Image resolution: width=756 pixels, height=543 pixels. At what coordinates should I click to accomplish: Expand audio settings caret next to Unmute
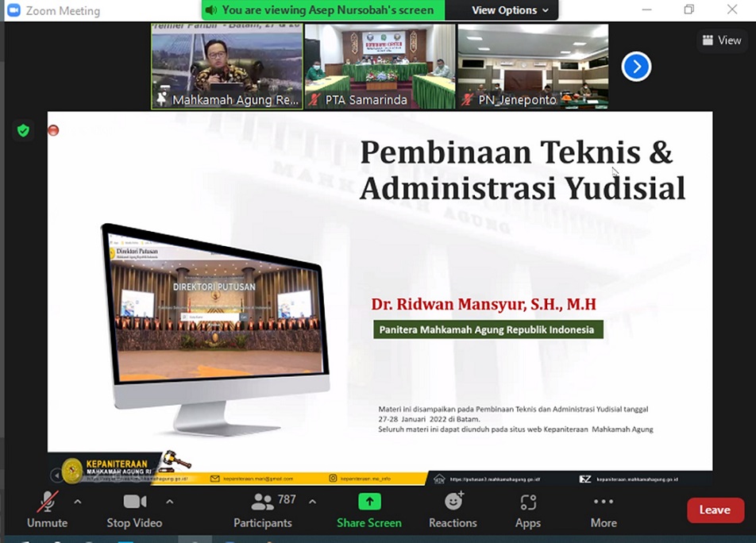coord(78,502)
